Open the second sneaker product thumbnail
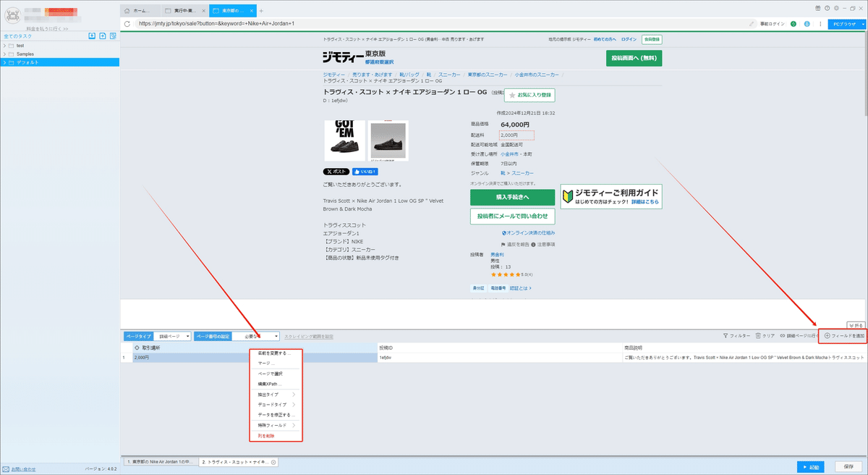This screenshot has width=868, height=475. (x=388, y=140)
